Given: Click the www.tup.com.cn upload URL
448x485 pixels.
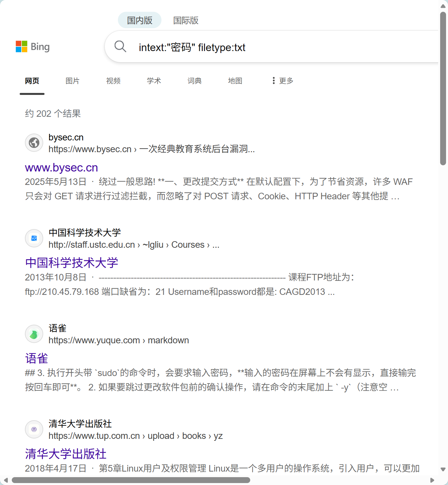Looking at the screenshot, I should [x=136, y=436].
